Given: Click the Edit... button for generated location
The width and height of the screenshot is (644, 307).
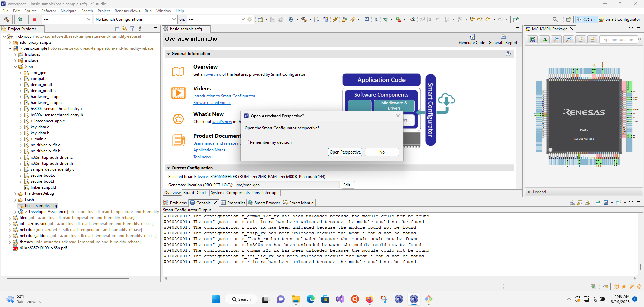Looking at the screenshot, I should tap(348, 185).
